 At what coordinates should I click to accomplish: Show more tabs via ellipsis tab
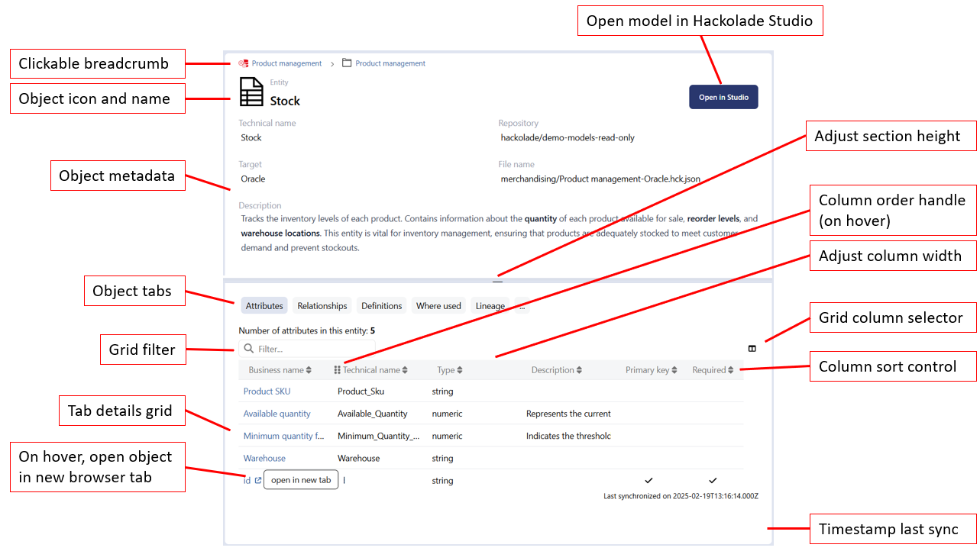click(x=522, y=306)
